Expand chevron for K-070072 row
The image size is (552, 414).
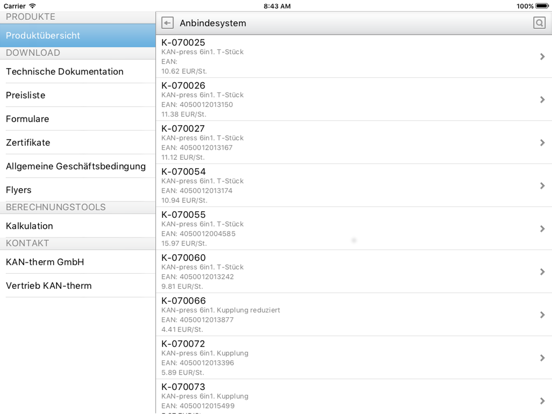tap(542, 358)
